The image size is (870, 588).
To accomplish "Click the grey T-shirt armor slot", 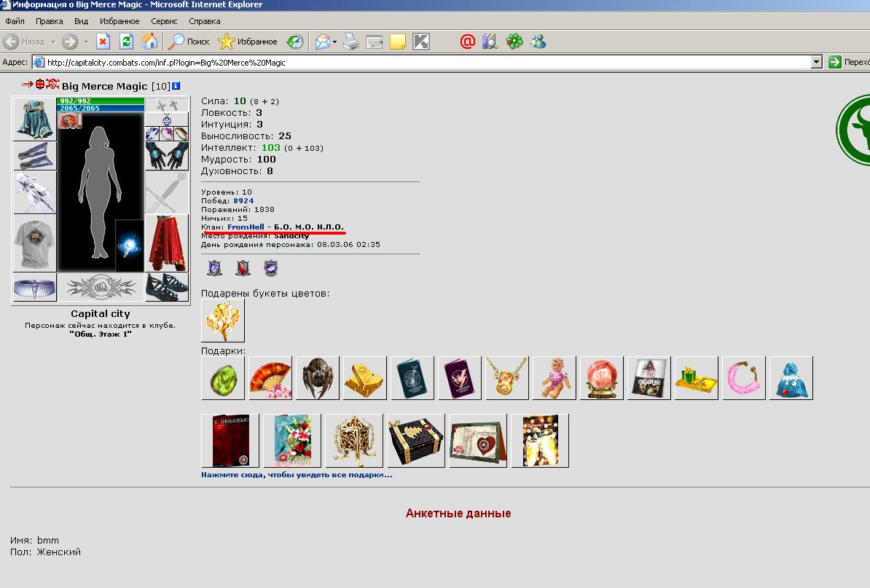I will (34, 243).
